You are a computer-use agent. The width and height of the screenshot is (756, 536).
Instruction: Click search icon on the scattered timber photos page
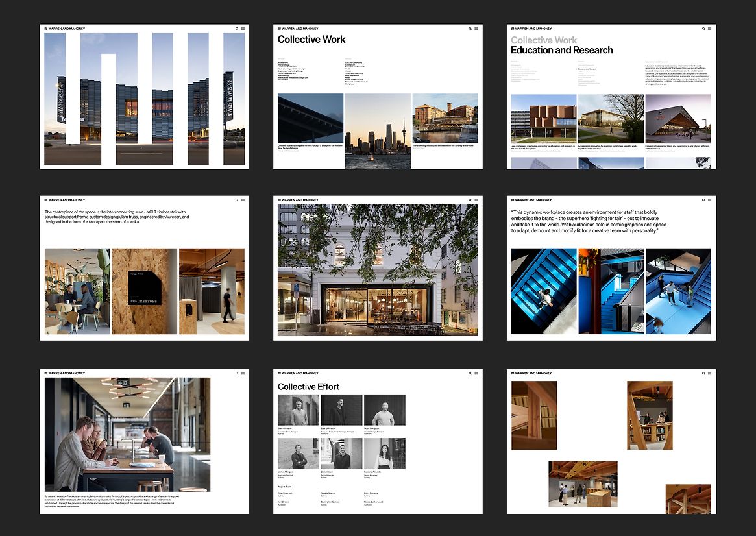(x=703, y=374)
